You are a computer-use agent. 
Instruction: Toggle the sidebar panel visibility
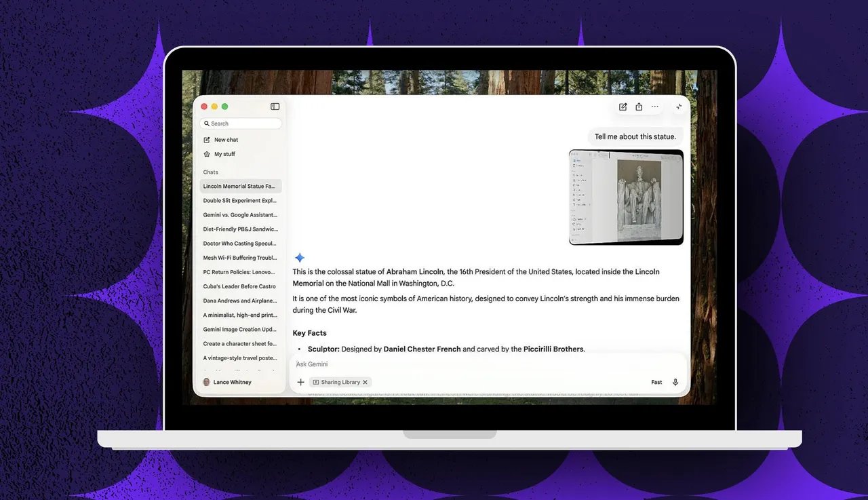pyautogui.click(x=275, y=106)
